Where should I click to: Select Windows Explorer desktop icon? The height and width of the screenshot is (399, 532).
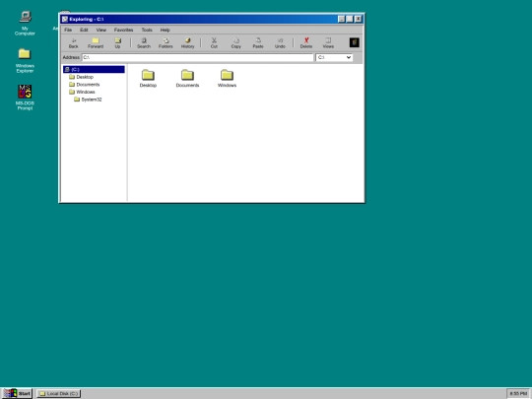(x=25, y=61)
